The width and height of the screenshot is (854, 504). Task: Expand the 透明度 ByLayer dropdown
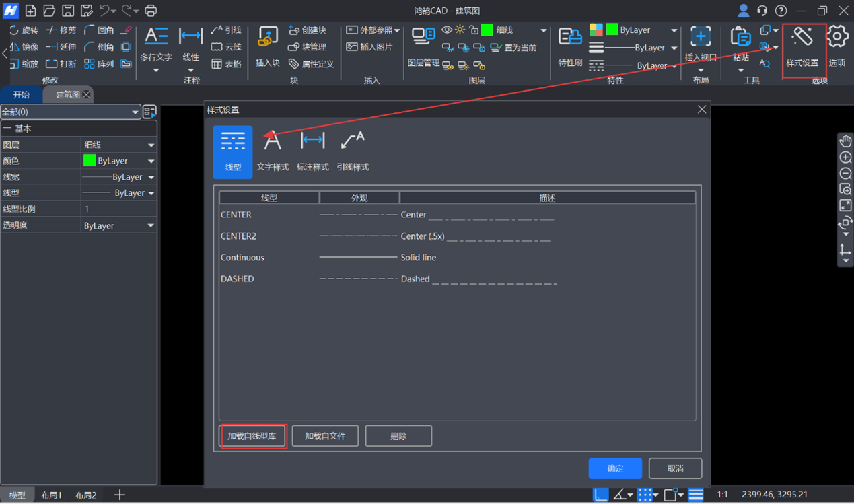[x=151, y=226]
